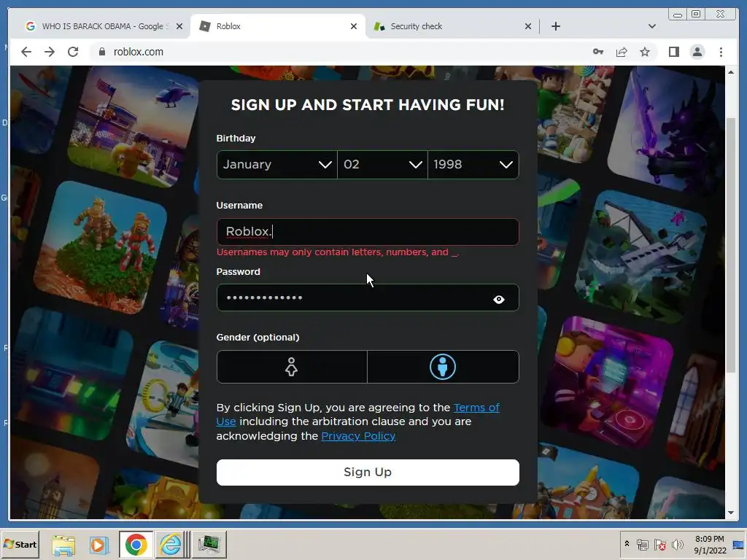Minimize the Chrome window
The image size is (747, 560).
click(x=677, y=15)
